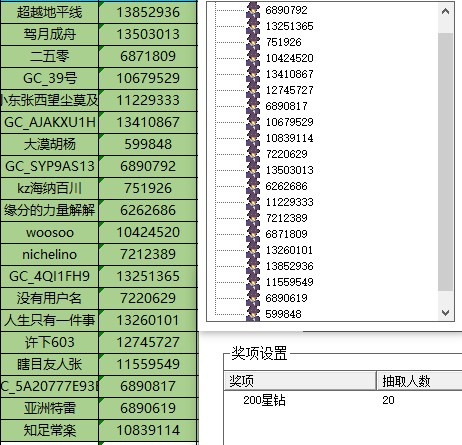Click the avatar icon beside 6890817 in list
The image size is (462, 445).
coord(253,106)
